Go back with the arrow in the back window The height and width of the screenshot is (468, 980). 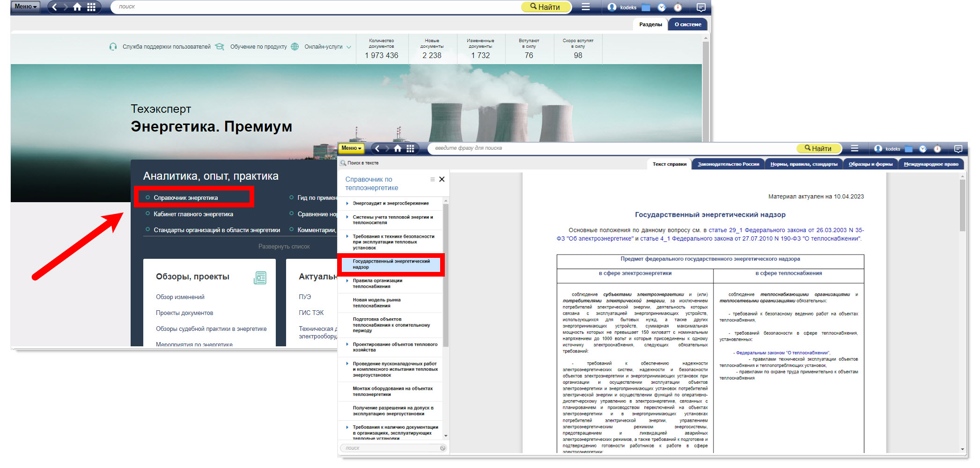click(x=54, y=7)
